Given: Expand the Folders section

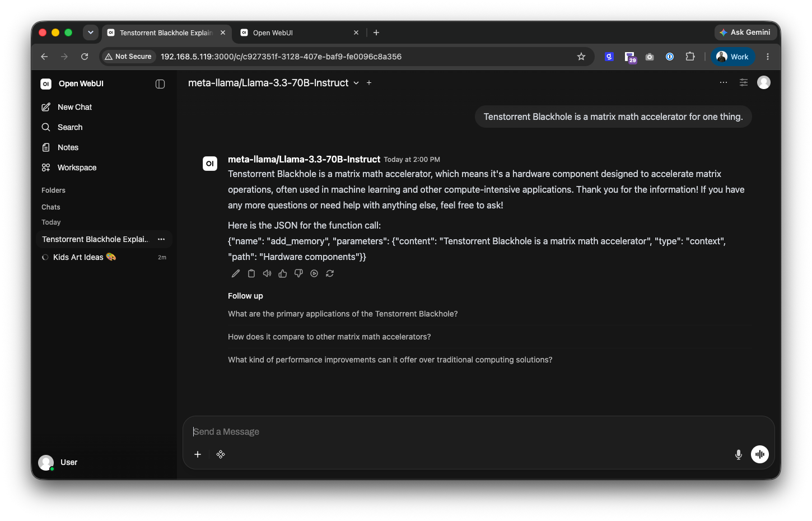Looking at the screenshot, I should (x=53, y=190).
